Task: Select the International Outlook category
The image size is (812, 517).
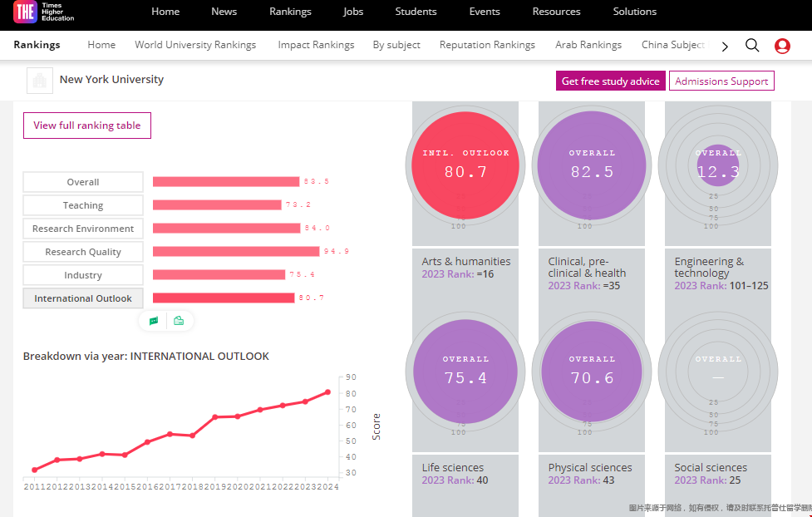Action: [83, 298]
